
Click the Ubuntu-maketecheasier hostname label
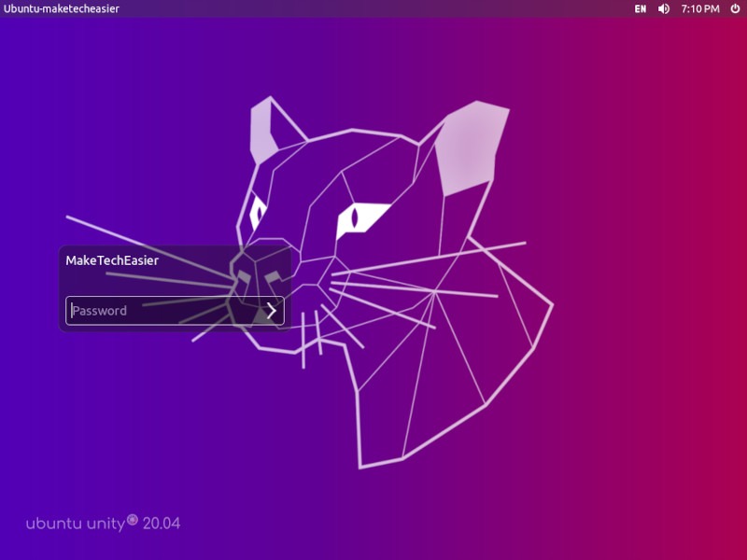[60, 7]
